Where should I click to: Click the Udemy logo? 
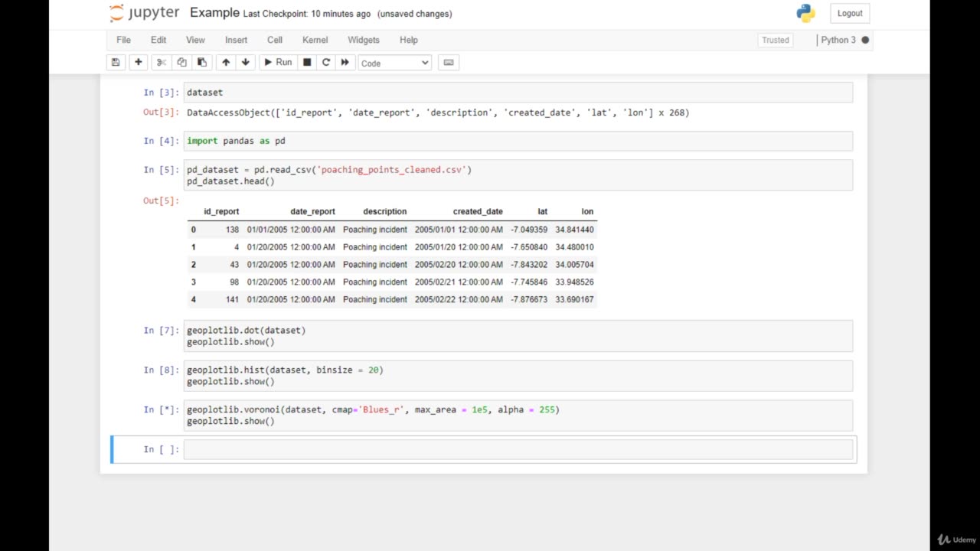pos(957,540)
